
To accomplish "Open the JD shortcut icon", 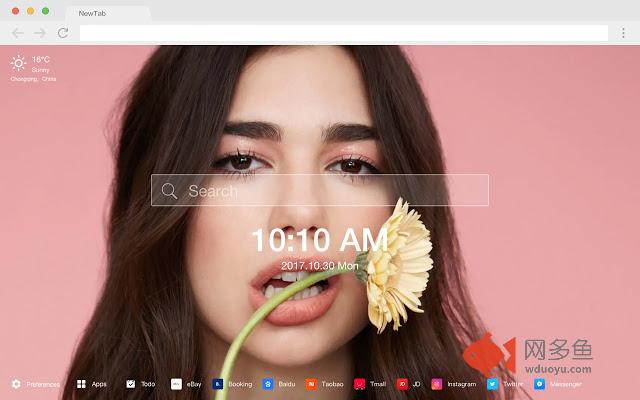I will pos(402,384).
